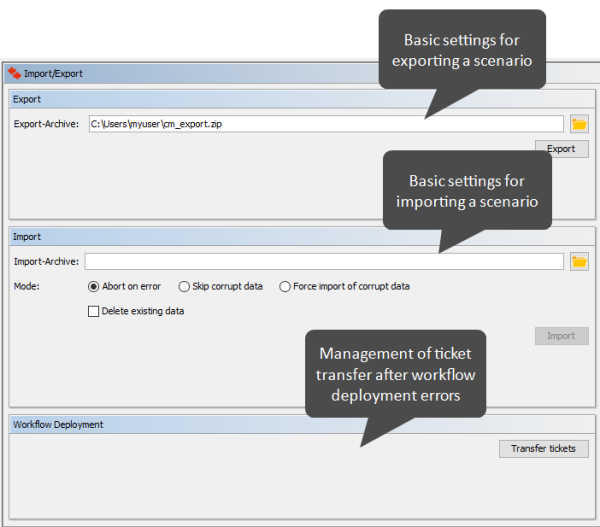Click the Mode label text
This screenshot has width=600, height=527.
[x=26, y=287]
